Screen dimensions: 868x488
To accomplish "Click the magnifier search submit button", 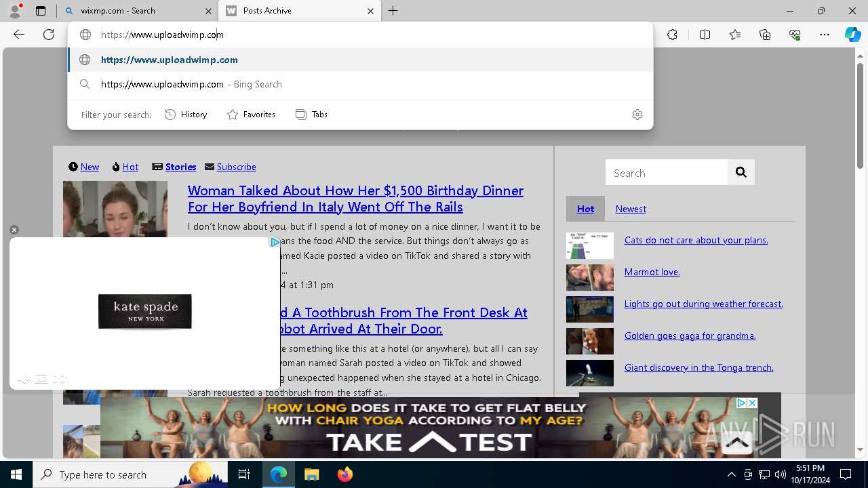I will [x=741, y=173].
